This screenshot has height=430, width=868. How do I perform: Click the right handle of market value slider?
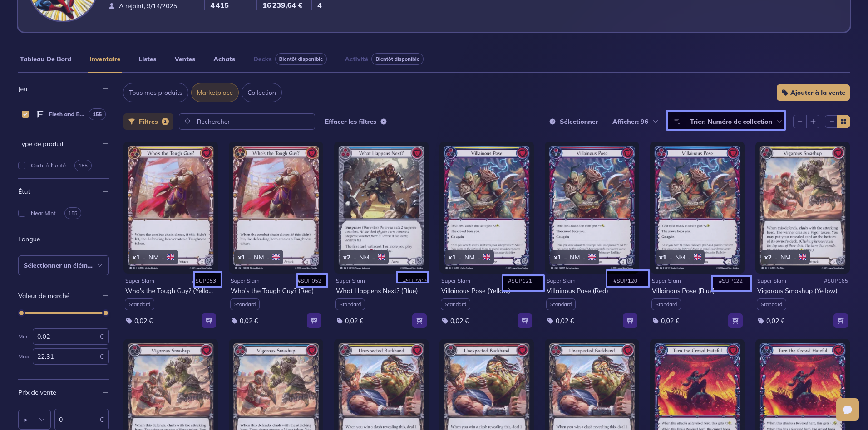(106, 313)
